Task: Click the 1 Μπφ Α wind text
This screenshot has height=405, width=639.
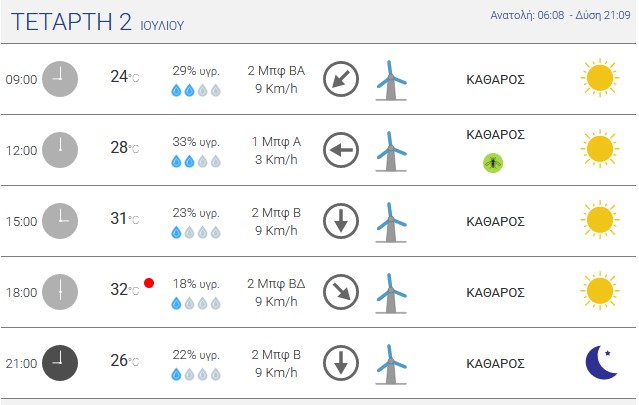Action: (276, 142)
